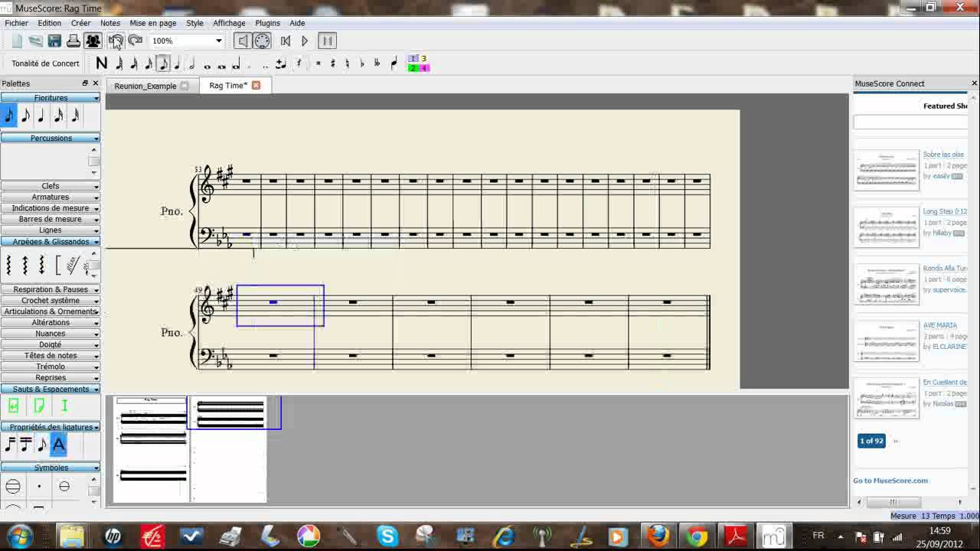Viewport: 980px width, 551px height.
Task: Expand the Armatures palette
Action: pyautogui.click(x=51, y=197)
